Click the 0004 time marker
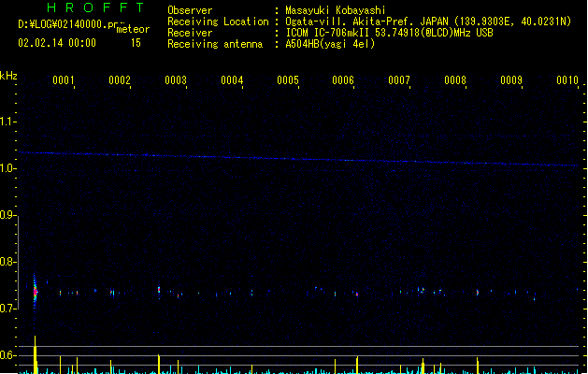This screenshot has height=374, width=588. point(232,80)
